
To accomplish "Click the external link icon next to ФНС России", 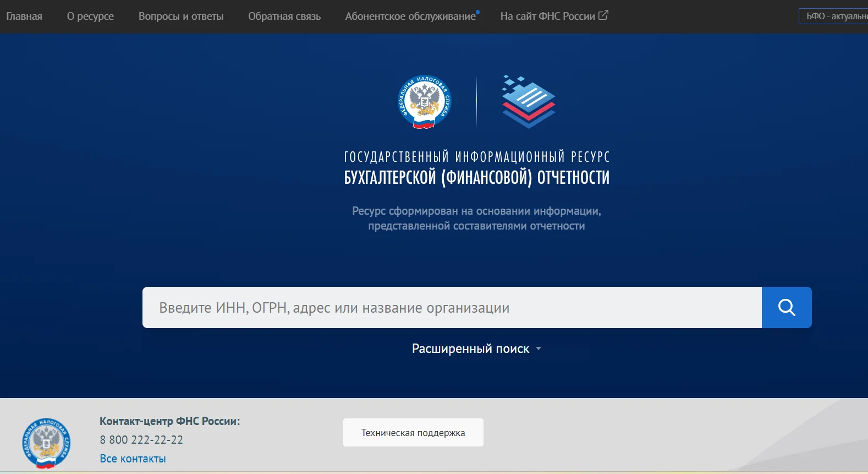I will click(x=603, y=15).
